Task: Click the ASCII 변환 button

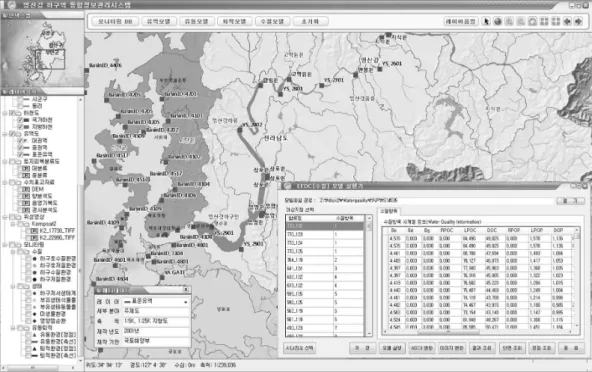Action: point(422,348)
